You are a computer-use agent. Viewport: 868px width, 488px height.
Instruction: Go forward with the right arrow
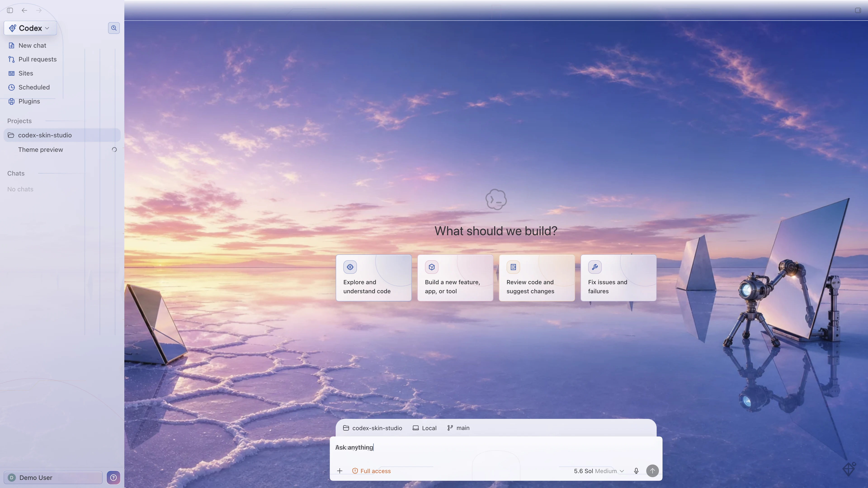(39, 10)
